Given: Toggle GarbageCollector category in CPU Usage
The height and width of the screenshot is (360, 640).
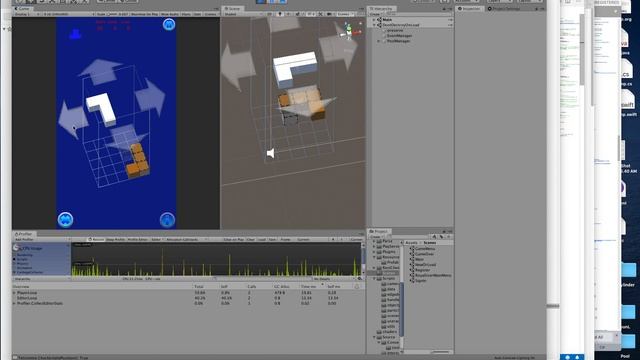Looking at the screenshot, I should click(x=29, y=272).
